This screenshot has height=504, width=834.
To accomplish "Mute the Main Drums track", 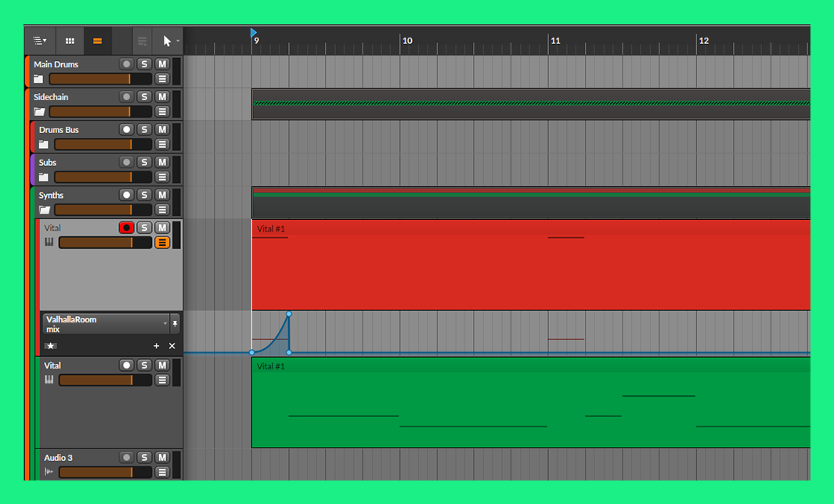I will click(162, 64).
